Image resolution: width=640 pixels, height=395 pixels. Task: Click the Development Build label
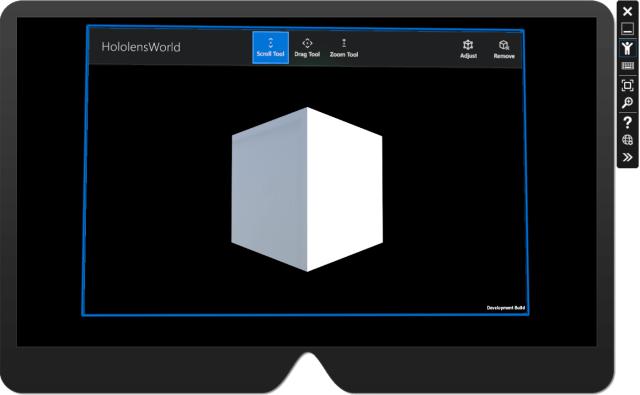tap(505, 308)
